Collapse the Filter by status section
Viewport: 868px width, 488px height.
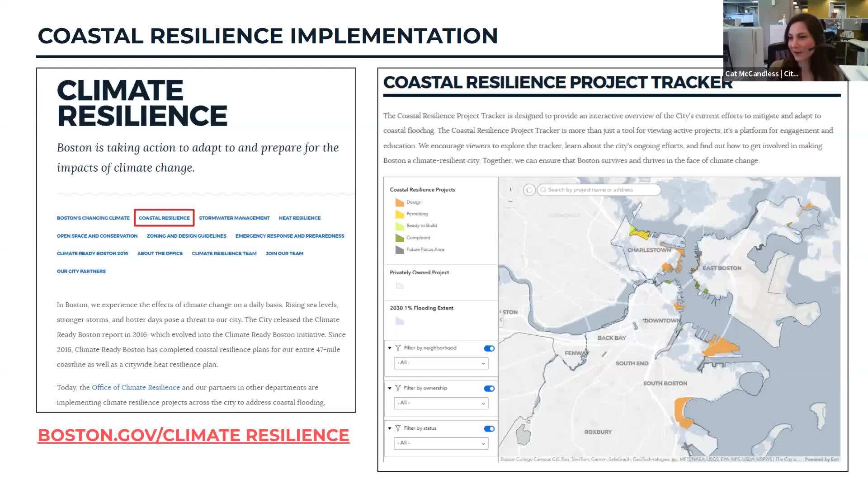coord(390,428)
